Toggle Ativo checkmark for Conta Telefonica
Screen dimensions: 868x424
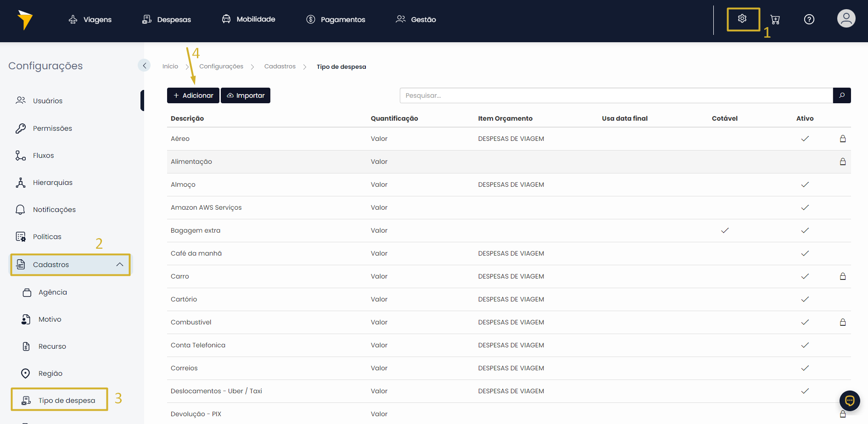(805, 345)
